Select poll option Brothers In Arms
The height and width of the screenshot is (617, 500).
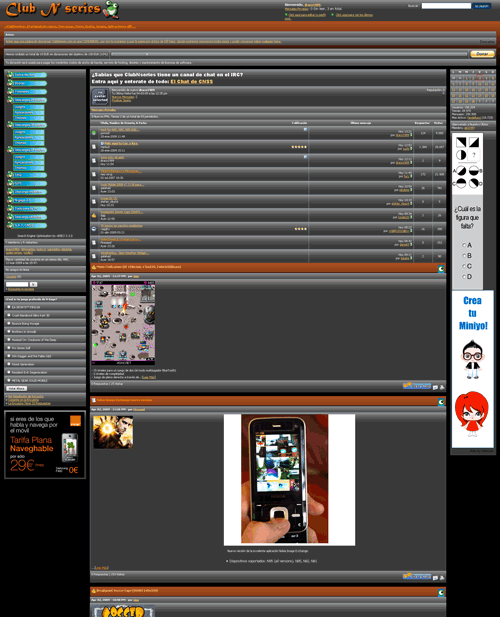click(x=9, y=331)
